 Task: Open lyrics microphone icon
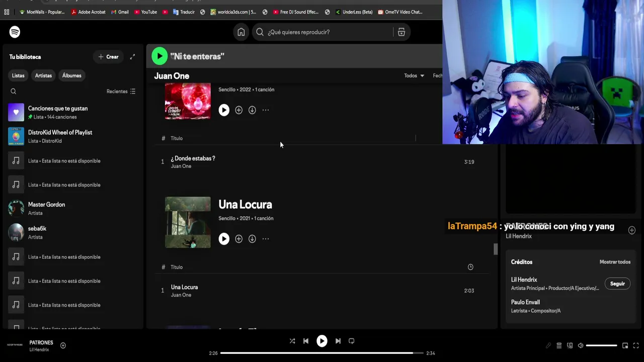point(548,345)
